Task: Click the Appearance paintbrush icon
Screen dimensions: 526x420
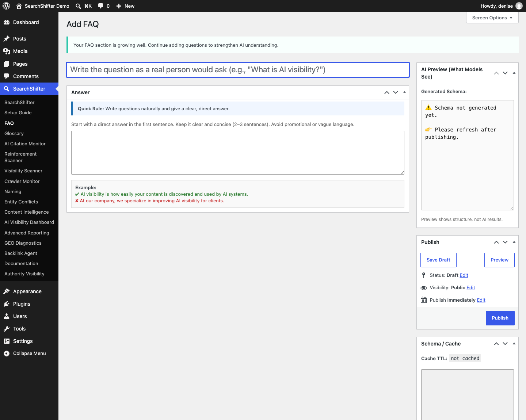Action: (x=7, y=291)
